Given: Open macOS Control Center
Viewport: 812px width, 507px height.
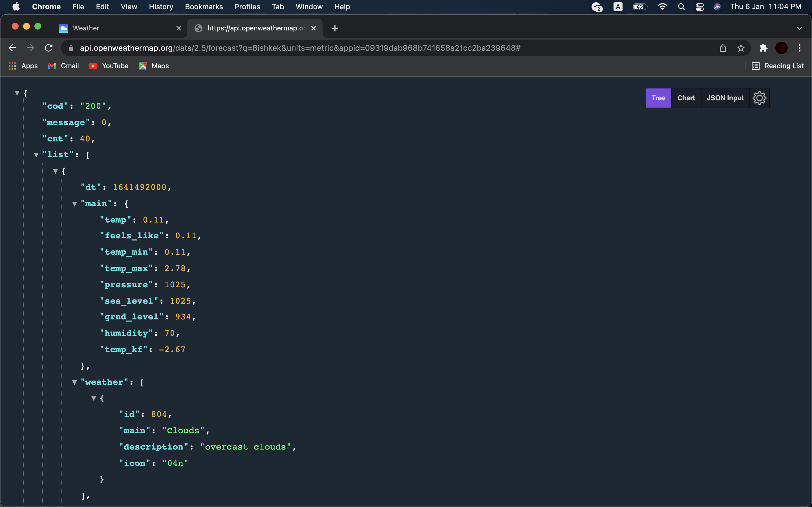Looking at the screenshot, I should pos(700,7).
